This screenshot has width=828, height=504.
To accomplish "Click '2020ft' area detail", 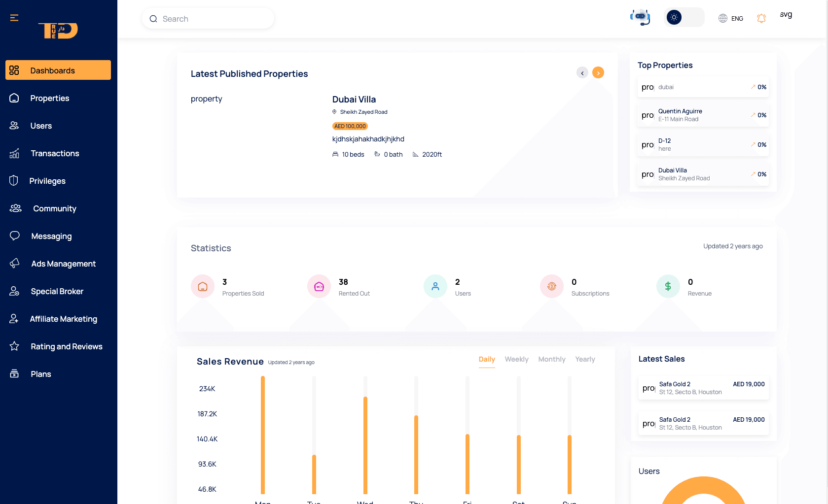I will tap(427, 154).
